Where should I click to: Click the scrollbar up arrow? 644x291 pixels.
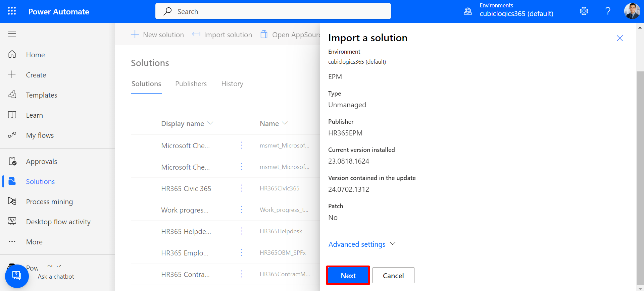pos(640,27)
